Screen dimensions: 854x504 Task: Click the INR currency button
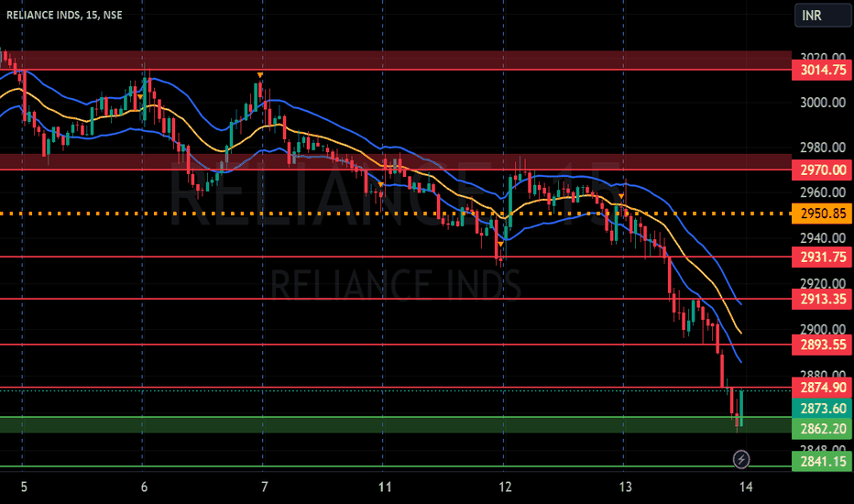823,16
